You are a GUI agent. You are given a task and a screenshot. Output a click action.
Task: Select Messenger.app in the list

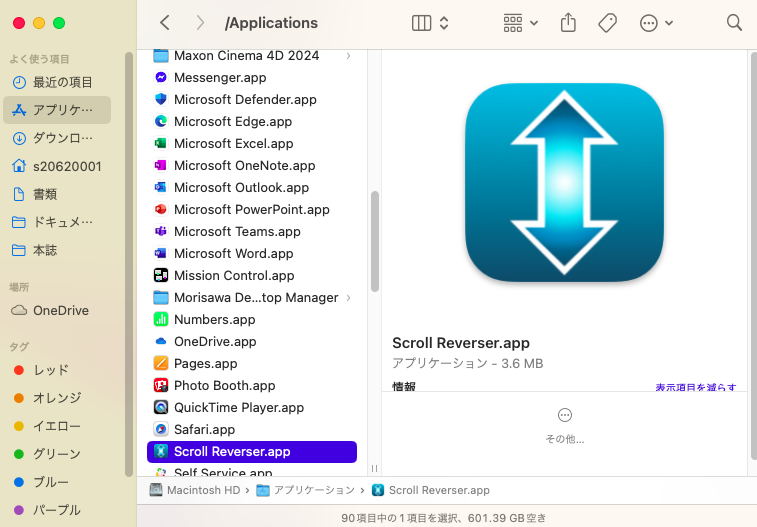252,78
